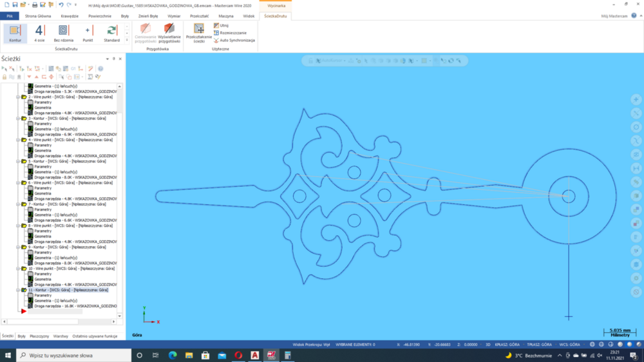Toggle lock on selected operations
The image size is (644, 362).
pyautogui.click(x=5, y=77)
